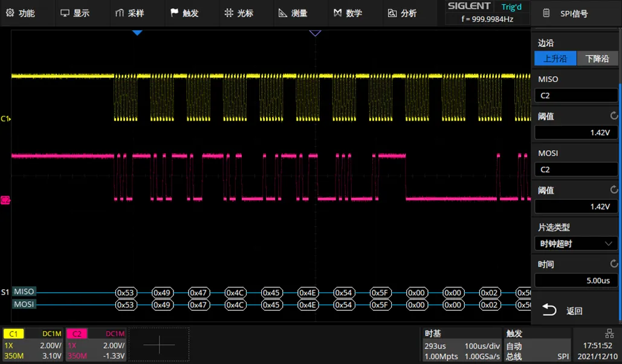Open the 触发 trigger flag icon
Viewport: 622px width, 364px height.
[x=174, y=13]
